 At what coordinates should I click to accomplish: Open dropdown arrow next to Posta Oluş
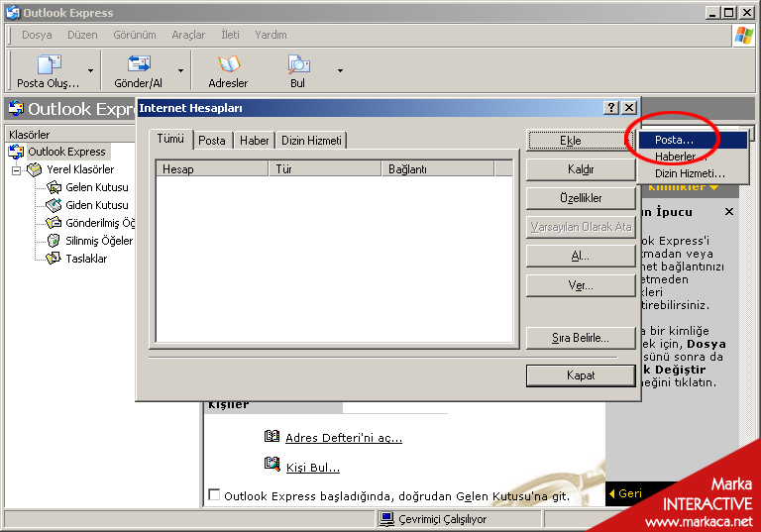[90, 71]
